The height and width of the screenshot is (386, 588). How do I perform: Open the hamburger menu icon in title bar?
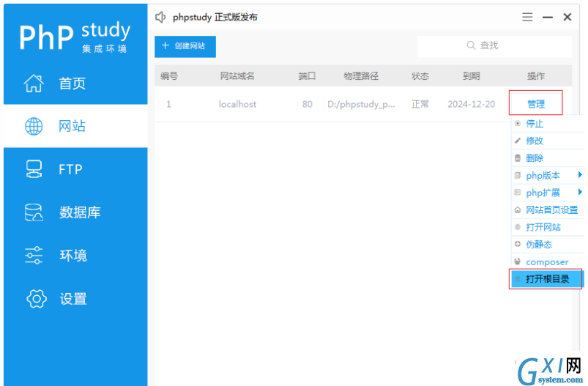[x=527, y=17]
